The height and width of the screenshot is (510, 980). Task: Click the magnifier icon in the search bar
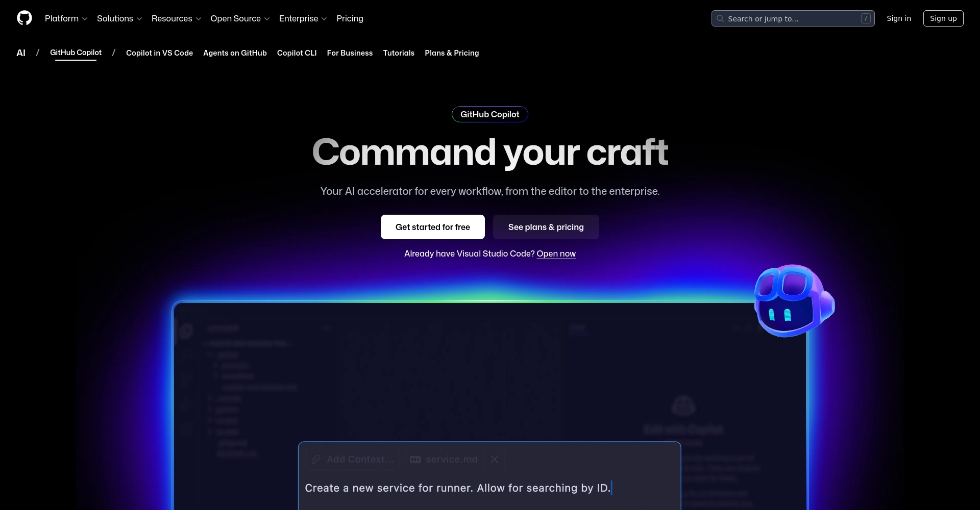click(720, 18)
